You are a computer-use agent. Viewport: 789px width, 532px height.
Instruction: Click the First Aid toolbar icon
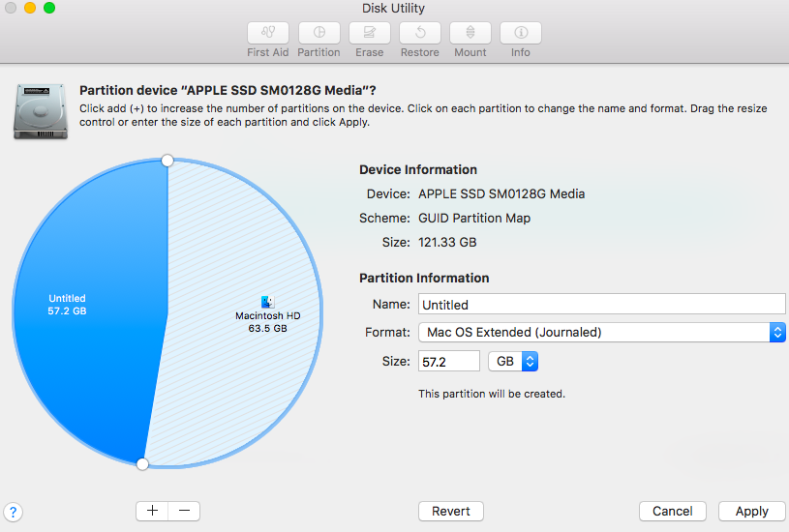point(268,33)
